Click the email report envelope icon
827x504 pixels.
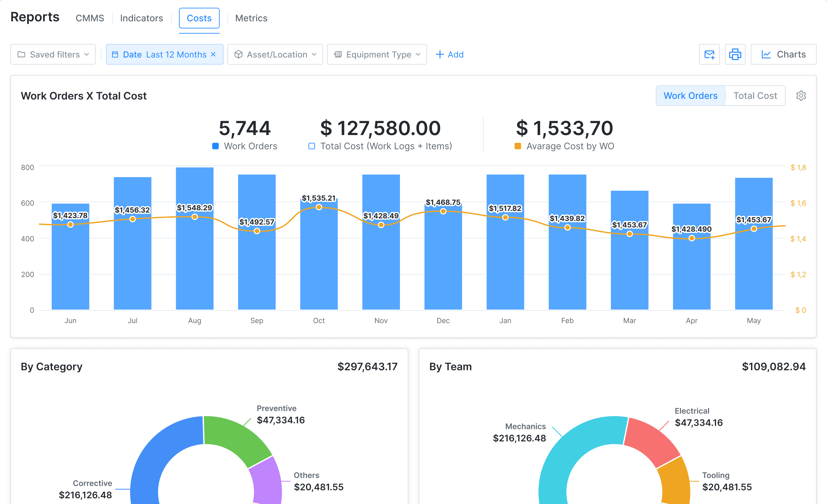pyautogui.click(x=709, y=54)
